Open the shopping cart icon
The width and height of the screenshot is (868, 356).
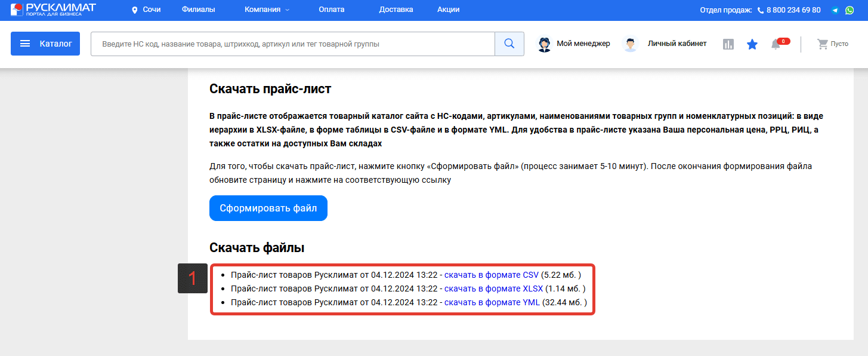pos(823,44)
